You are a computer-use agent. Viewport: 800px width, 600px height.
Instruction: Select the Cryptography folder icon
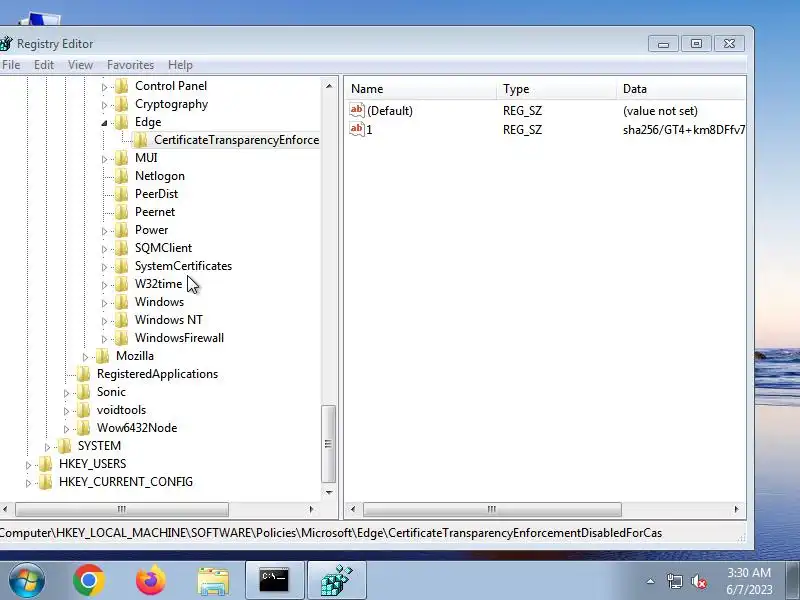[121, 104]
